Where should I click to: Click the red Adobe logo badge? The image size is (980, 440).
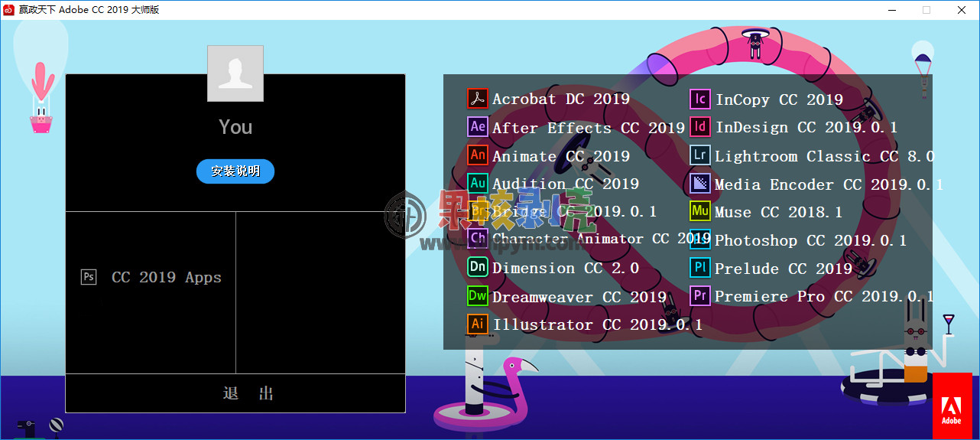click(952, 406)
